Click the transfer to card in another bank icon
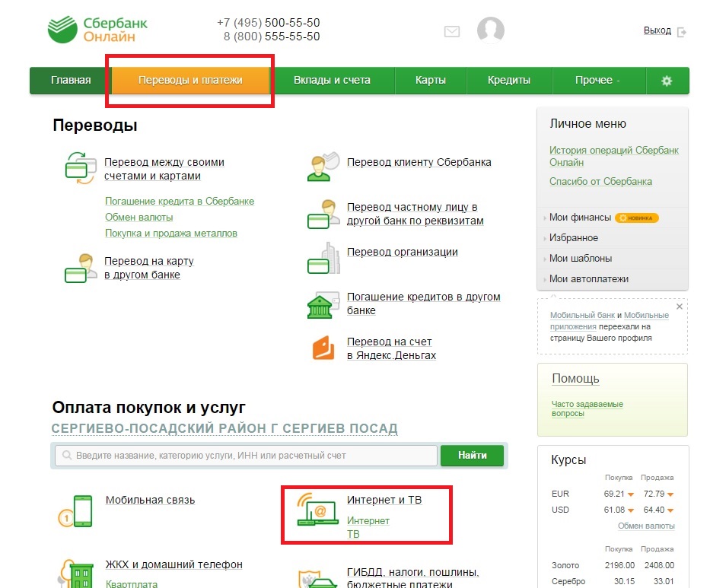The height and width of the screenshot is (588, 710). coord(81,268)
